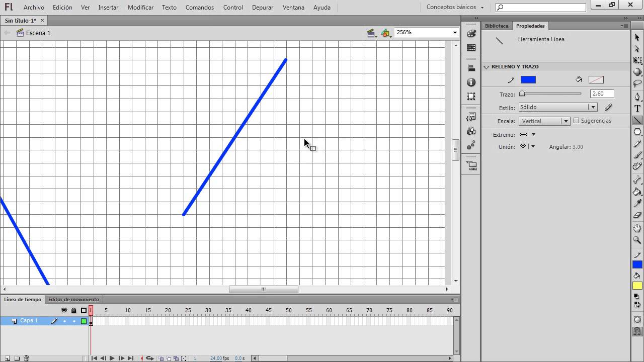Toggle Capa 1 outline green square
Image resolution: width=644 pixels, height=362 pixels.
(84, 321)
